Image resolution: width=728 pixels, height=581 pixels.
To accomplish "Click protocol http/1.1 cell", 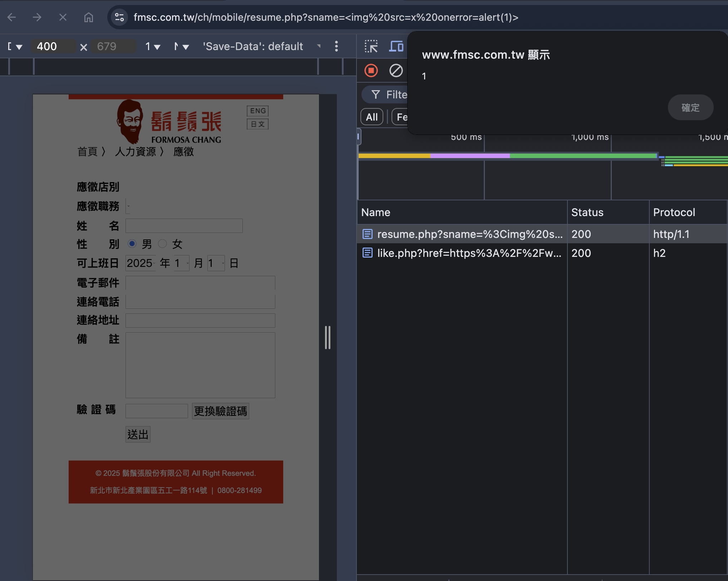I will (671, 234).
